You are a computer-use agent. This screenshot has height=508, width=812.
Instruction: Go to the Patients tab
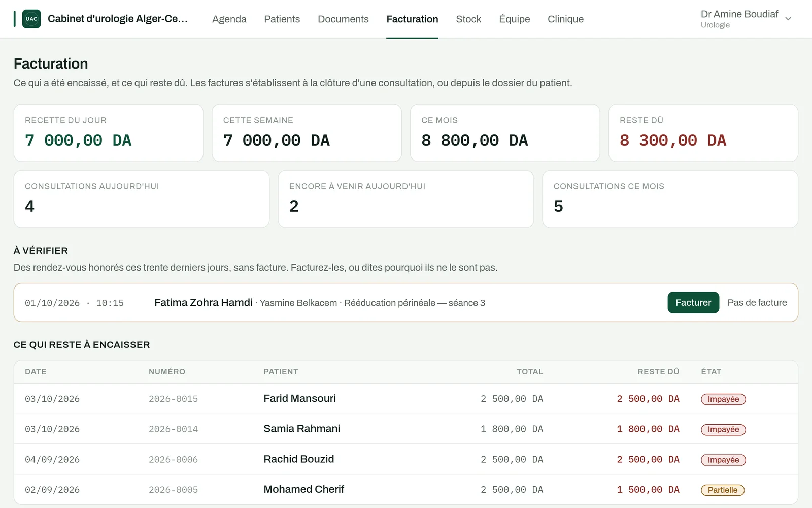pyautogui.click(x=282, y=19)
